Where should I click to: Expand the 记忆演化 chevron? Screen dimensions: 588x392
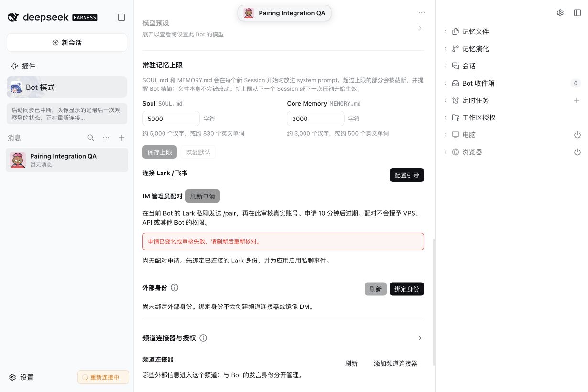pyautogui.click(x=446, y=49)
